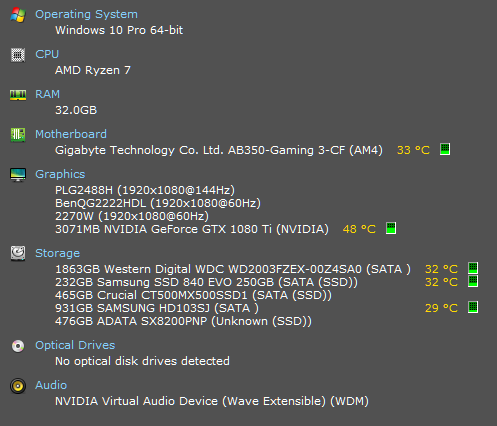Click the SAMSUNG HD103SJ temperature indicator icon
This screenshot has width=497, height=426.
[473, 307]
